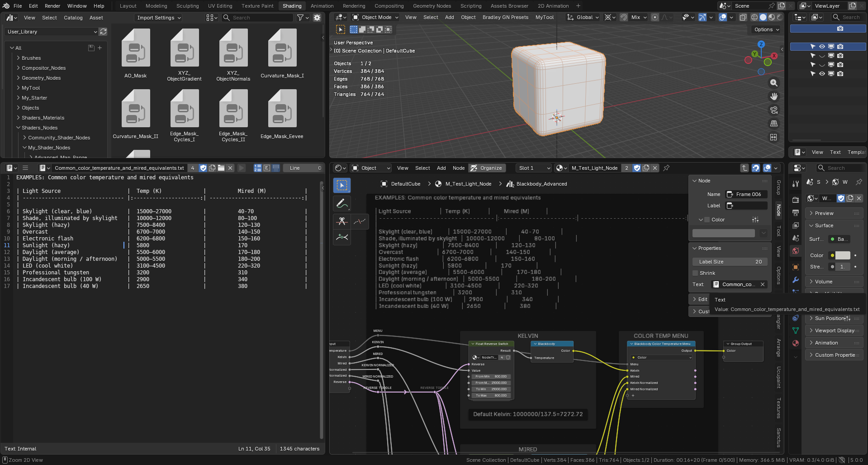The width and height of the screenshot is (868, 465).
Task: Toggle the highlighted collection's eye visibility in outliner
Action: click(x=822, y=47)
